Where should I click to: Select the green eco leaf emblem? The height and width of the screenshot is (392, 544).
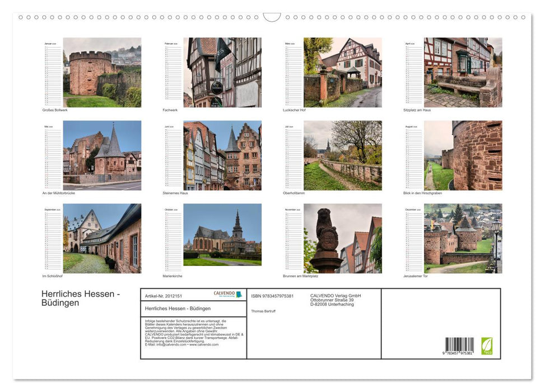click(x=486, y=346)
